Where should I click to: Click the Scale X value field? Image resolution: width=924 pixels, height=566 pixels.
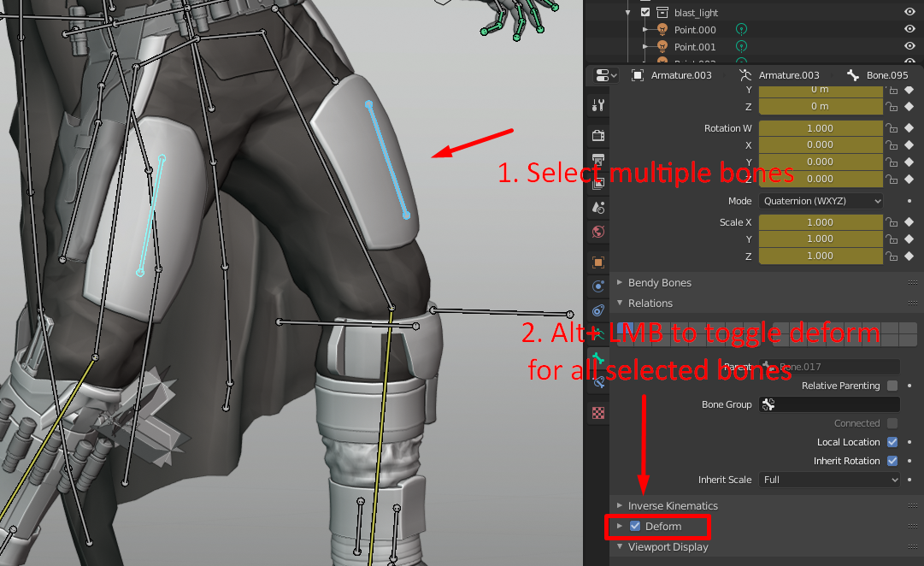(820, 222)
